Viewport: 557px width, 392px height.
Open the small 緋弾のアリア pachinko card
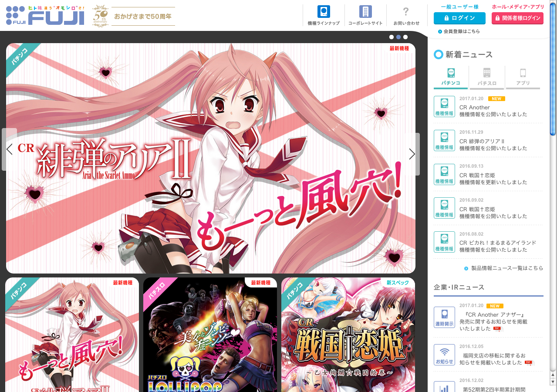(x=72, y=335)
